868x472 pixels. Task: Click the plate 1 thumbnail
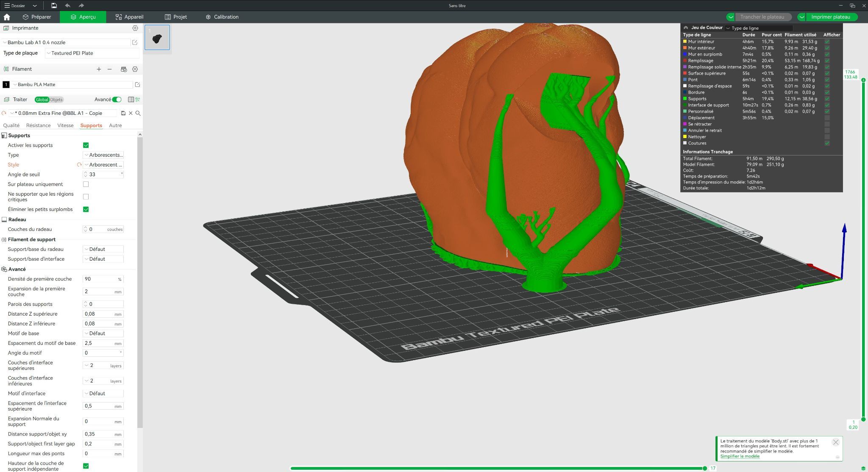click(157, 37)
